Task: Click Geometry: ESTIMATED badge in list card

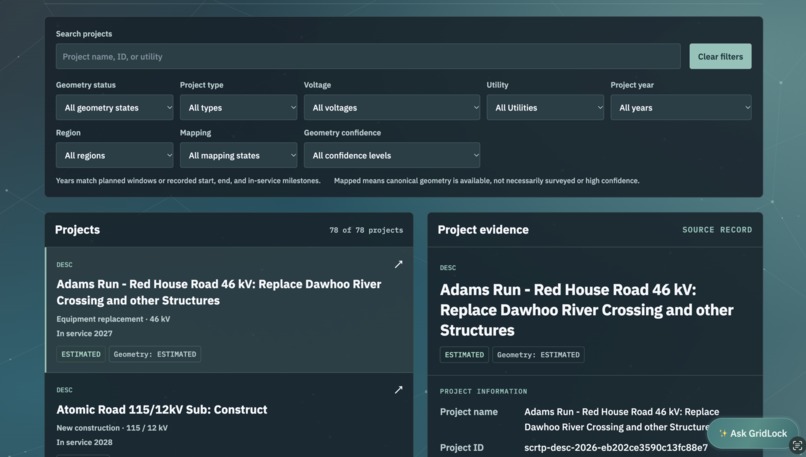Action: (155, 354)
